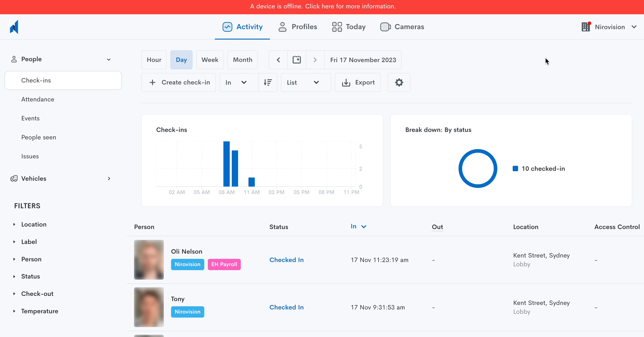Click the Access Control column header

tap(617, 227)
